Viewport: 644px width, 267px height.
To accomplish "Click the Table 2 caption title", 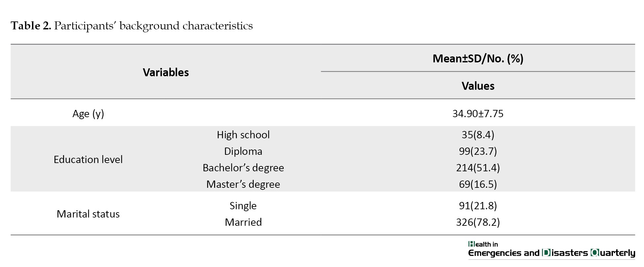I will click(x=132, y=26).
